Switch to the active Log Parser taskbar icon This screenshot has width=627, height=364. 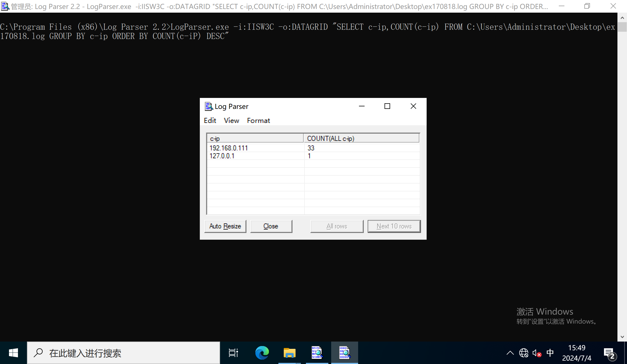pos(345,353)
